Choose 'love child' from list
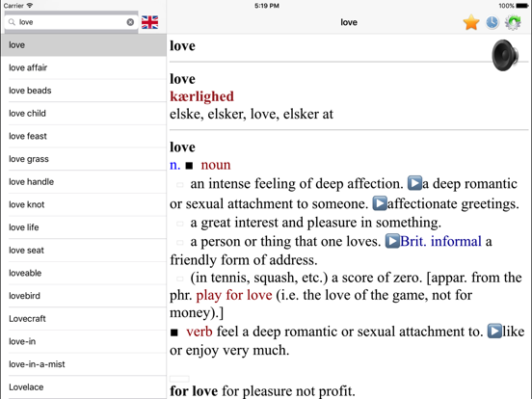Image resolution: width=532 pixels, height=399 pixels. (x=84, y=114)
